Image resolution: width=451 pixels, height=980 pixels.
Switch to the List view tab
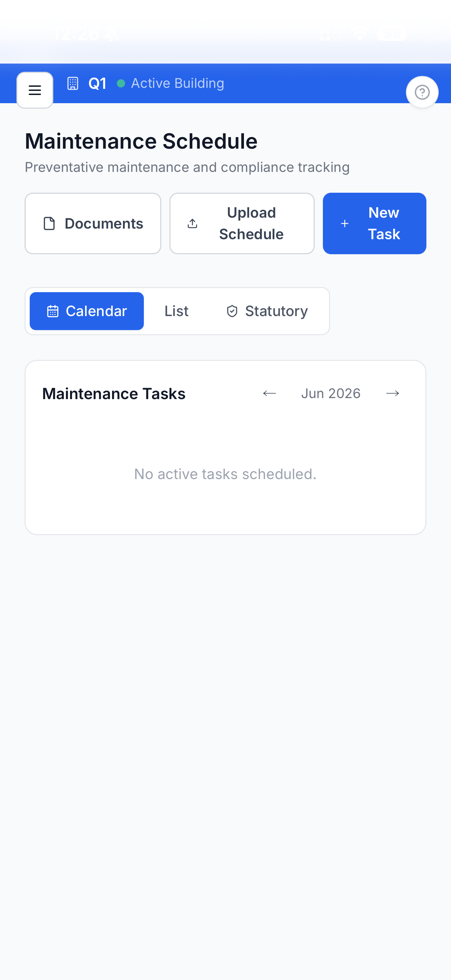tap(176, 311)
